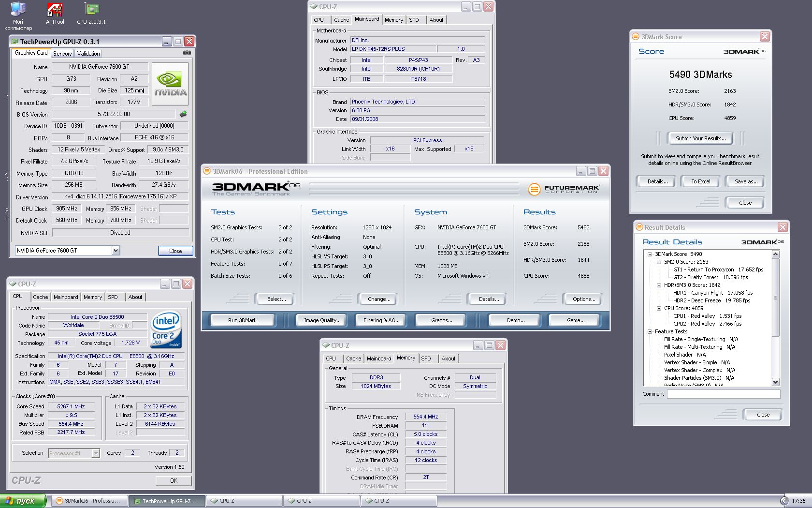This screenshot has width=812, height=508.
Task: Open the Processor #1 selection dropdown
Action: pos(96,453)
